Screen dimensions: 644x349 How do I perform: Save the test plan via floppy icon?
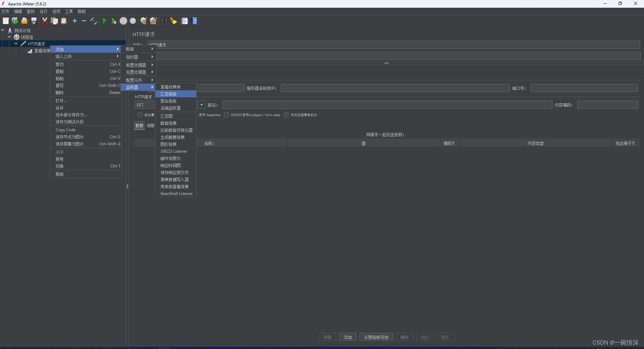pyautogui.click(x=34, y=21)
